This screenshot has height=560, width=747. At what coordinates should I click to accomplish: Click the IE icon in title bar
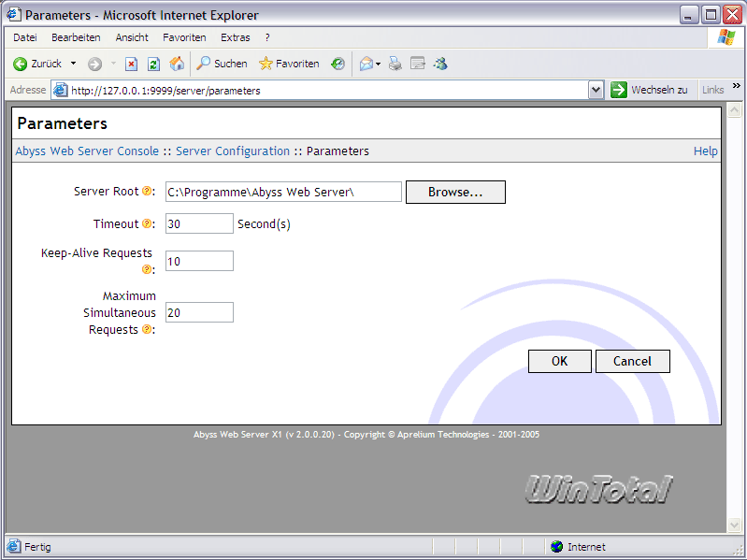coord(13,14)
